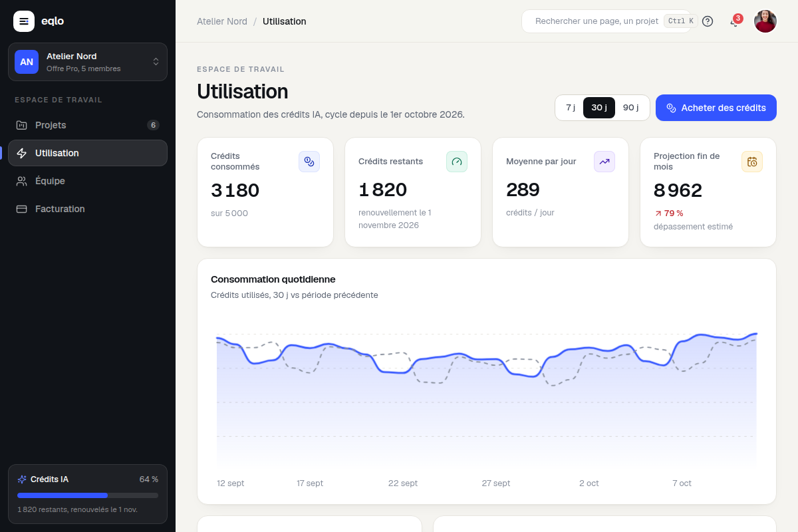798x532 pixels.
Task: Go to Équipe in the sidebar
Action: (x=88, y=181)
